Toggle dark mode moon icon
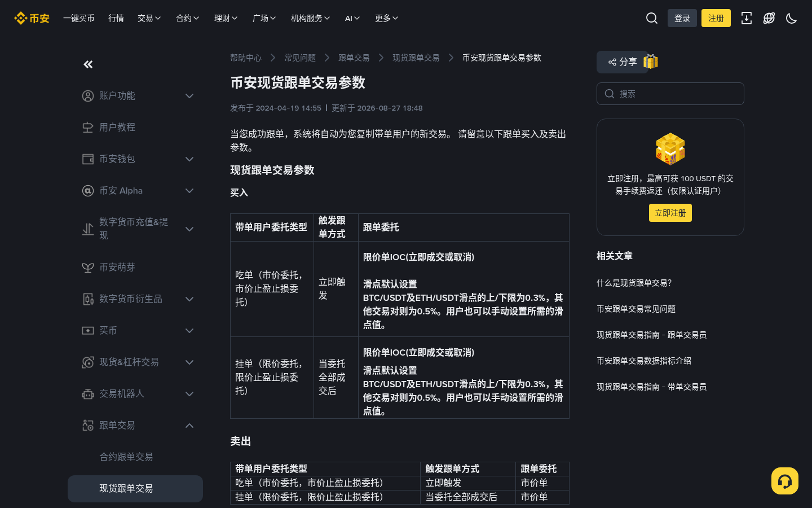Image resolution: width=812 pixels, height=508 pixels. (792, 18)
